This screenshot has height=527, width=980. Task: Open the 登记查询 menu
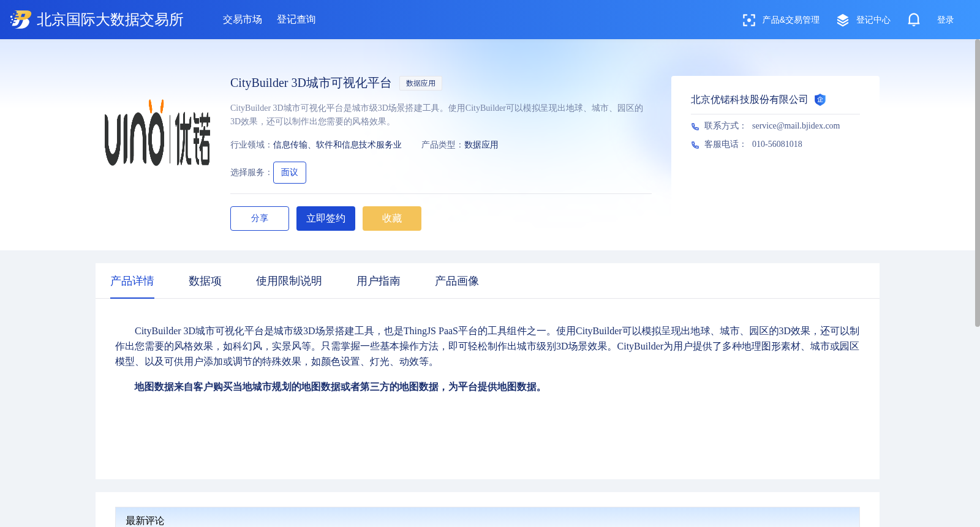coord(296,20)
